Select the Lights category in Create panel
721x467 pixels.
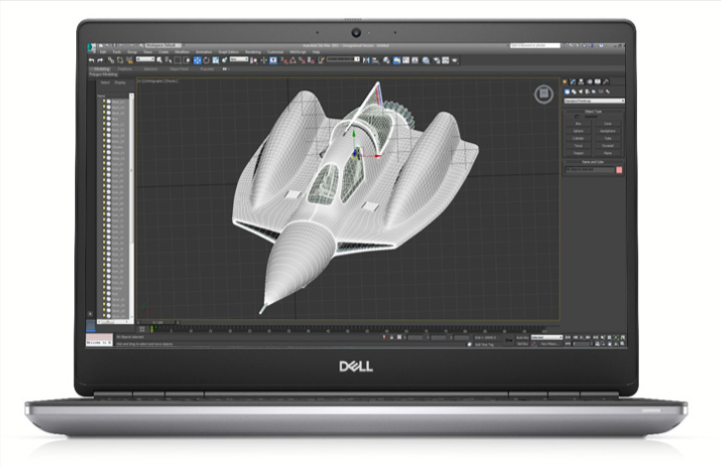(580, 92)
